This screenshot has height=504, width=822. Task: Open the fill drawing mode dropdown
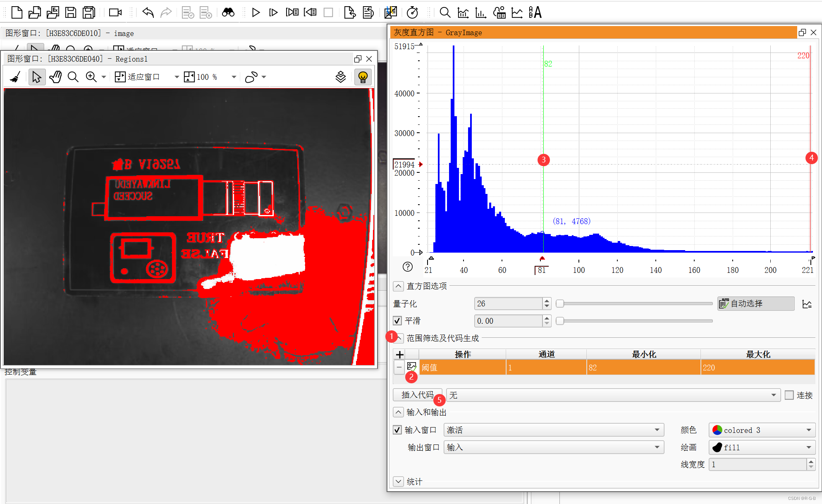click(x=762, y=447)
